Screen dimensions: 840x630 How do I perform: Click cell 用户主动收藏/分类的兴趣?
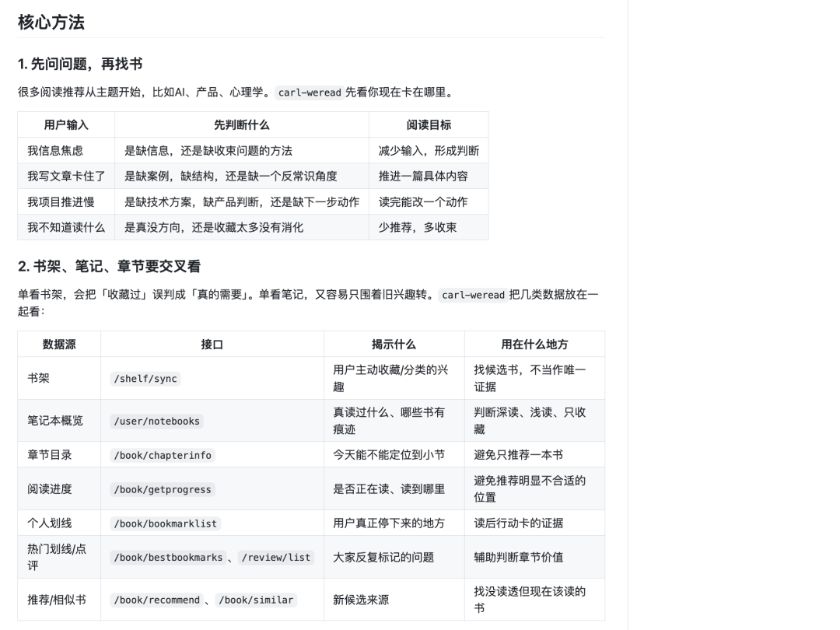tap(394, 378)
